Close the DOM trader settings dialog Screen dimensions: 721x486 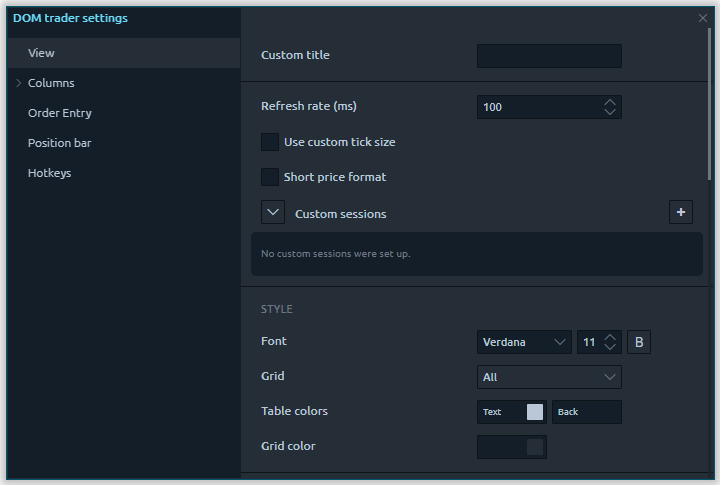tap(702, 18)
